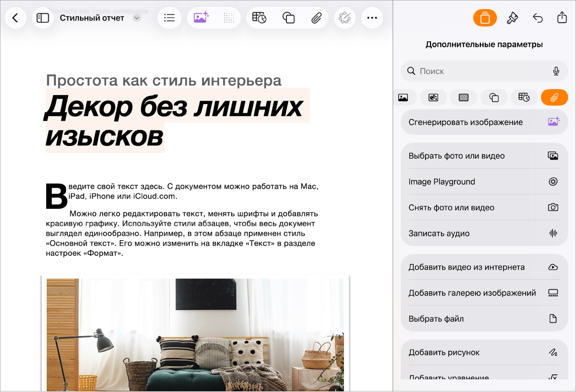Open the format paintbrush icon

512,18
